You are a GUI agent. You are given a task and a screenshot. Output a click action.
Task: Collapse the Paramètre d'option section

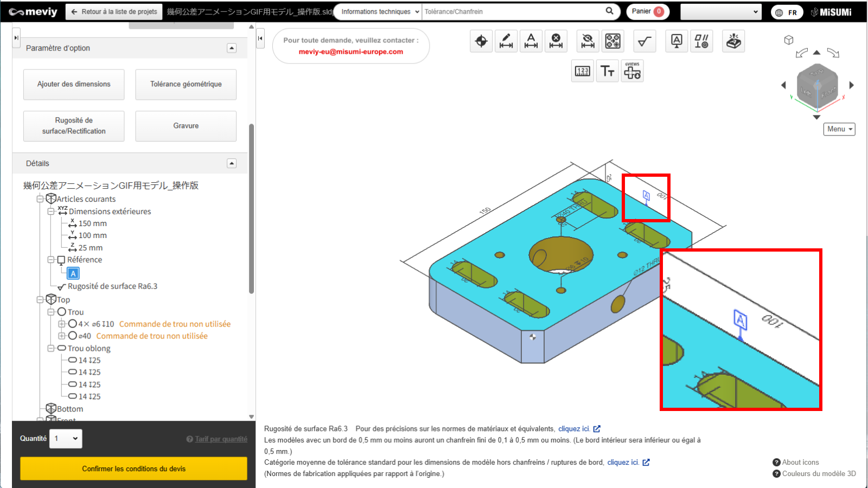[x=232, y=48]
